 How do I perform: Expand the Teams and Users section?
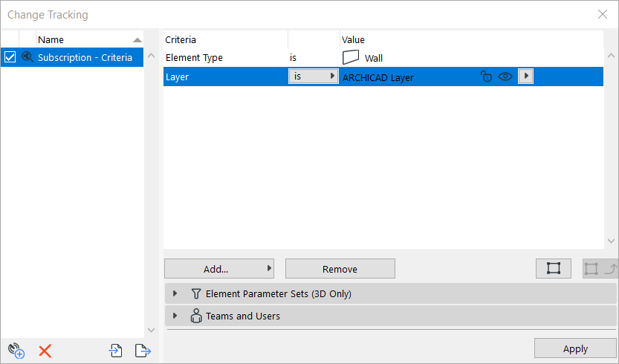(x=175, y=316)
